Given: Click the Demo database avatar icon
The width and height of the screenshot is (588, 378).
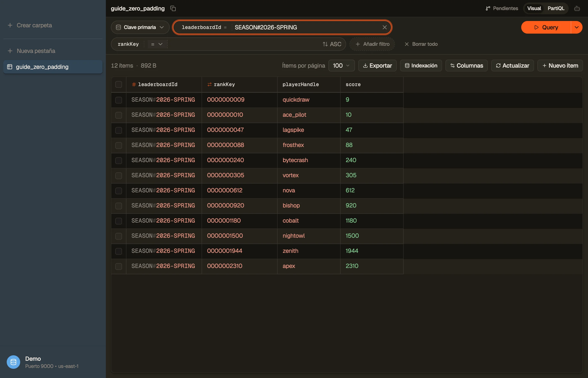Looking at the screenshot, I should pos(13,362).
